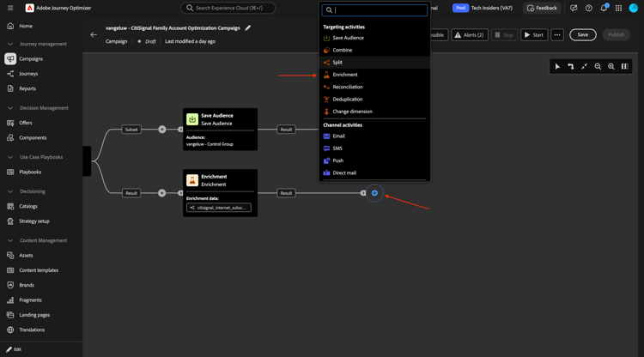Viewport: 644px width, 357px height.
Task: Click Edit at sidebar bottom
Action: [x=14, y=349]
